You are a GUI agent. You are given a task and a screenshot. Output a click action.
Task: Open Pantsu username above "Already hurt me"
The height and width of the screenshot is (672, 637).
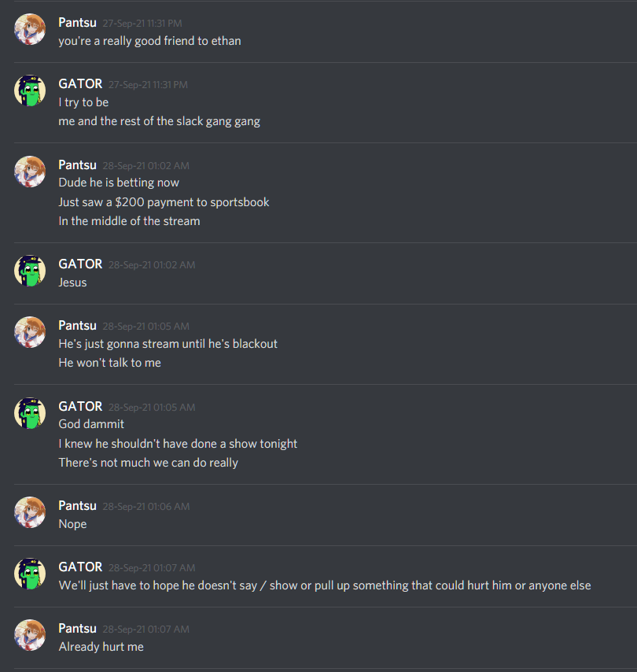click(78, 628)
